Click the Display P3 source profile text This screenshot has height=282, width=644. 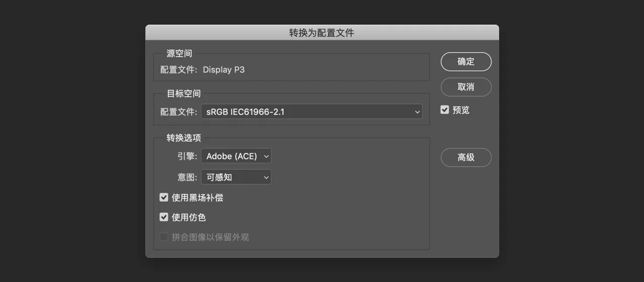point(223,69)
